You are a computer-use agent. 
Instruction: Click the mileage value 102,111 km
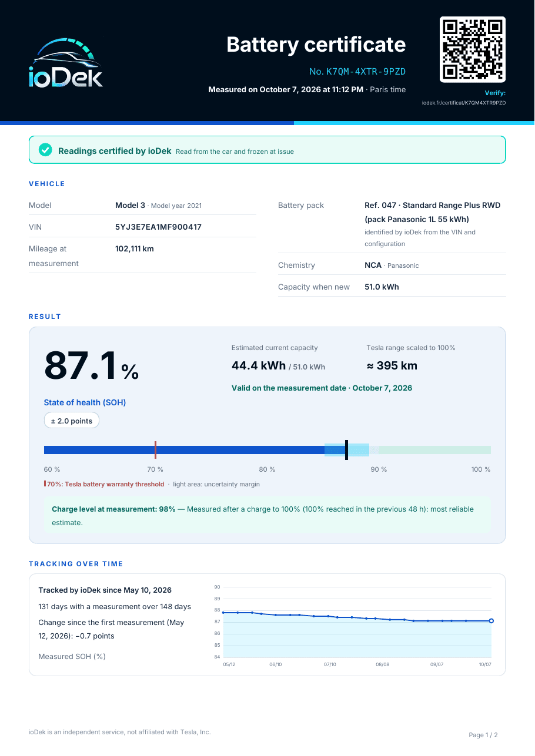(135, 249)
